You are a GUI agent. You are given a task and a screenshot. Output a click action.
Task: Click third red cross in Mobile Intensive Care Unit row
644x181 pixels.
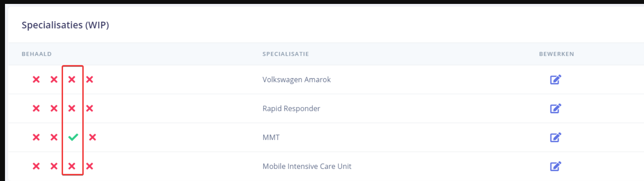point(72,166)
